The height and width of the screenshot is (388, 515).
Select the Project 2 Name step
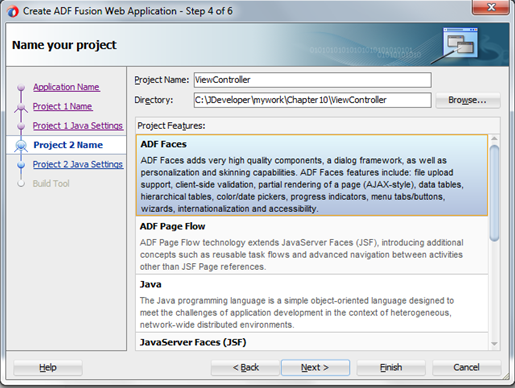click(x=68, y=145)
